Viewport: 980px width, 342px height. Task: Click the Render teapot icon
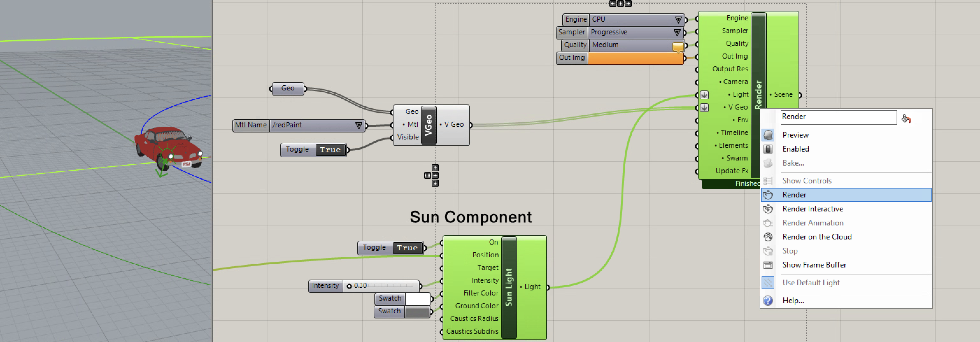coord(768,195)
